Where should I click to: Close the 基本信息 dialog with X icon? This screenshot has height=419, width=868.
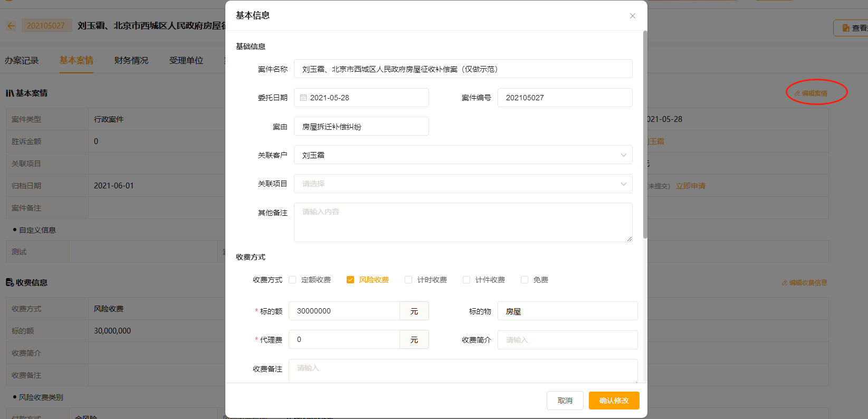tap(632, 16)
